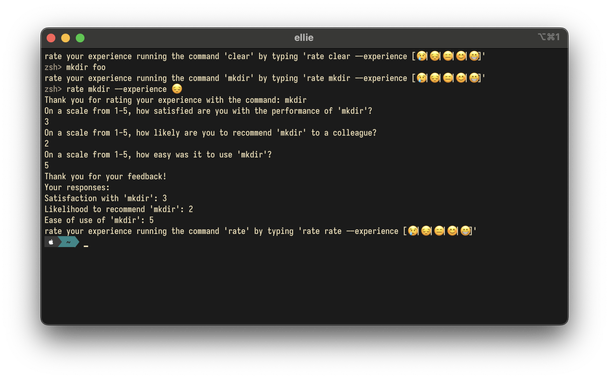Click the pensive emoji in the 'rate rate' line
Viewport: 609px width, 379px height.
pyautogui.click(x=426, y=231)
